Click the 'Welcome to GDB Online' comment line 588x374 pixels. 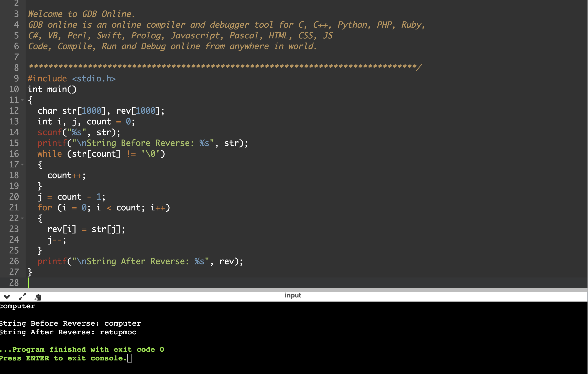81,14
